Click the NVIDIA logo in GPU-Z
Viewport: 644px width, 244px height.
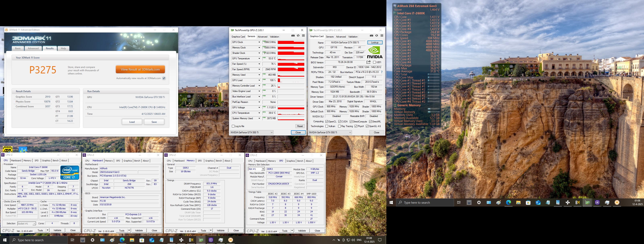[x=375, y=53]
